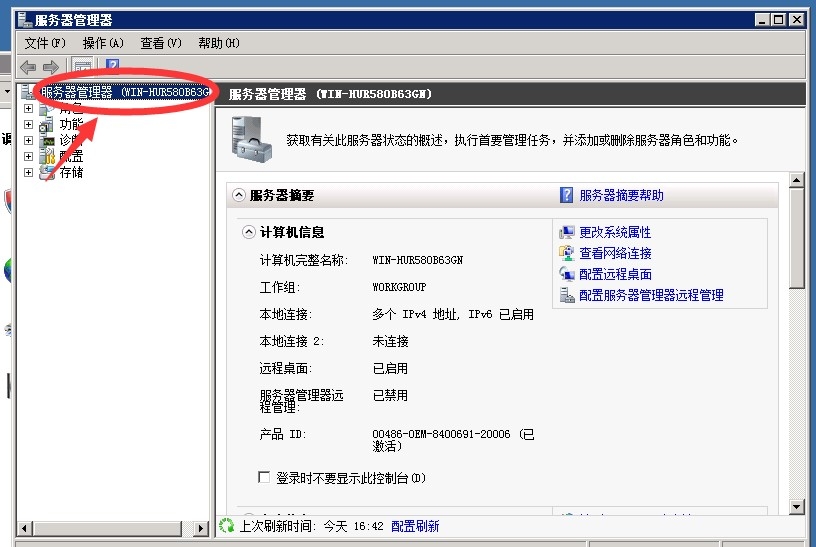The image size is (816, 547).
Task: Click tree pane horizontal scroll left arrow
Action: pyautogui.click(x=24, y=528)
